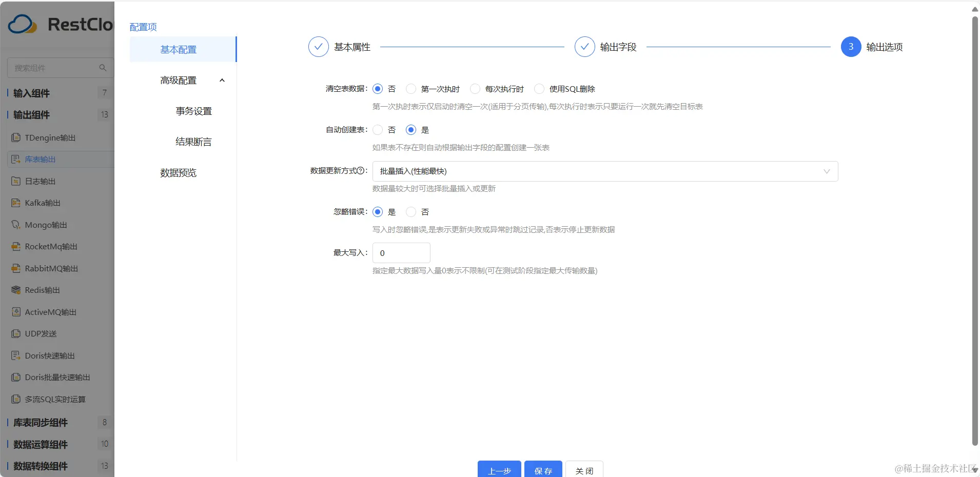Image resolution: width=980 pixels, height=477 pixels.
Task: Open the 数据更新方式 dropdown
Action: tap(605, 171)
